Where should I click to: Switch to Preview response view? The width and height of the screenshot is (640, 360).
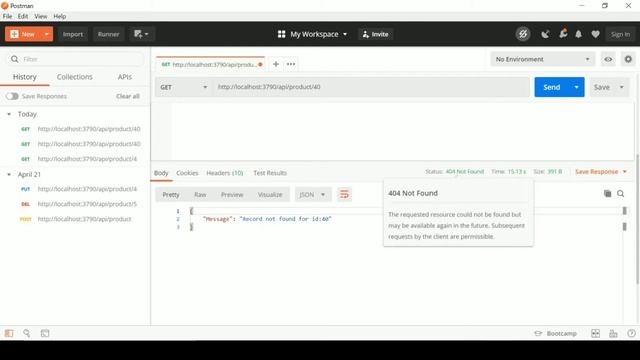232,195
